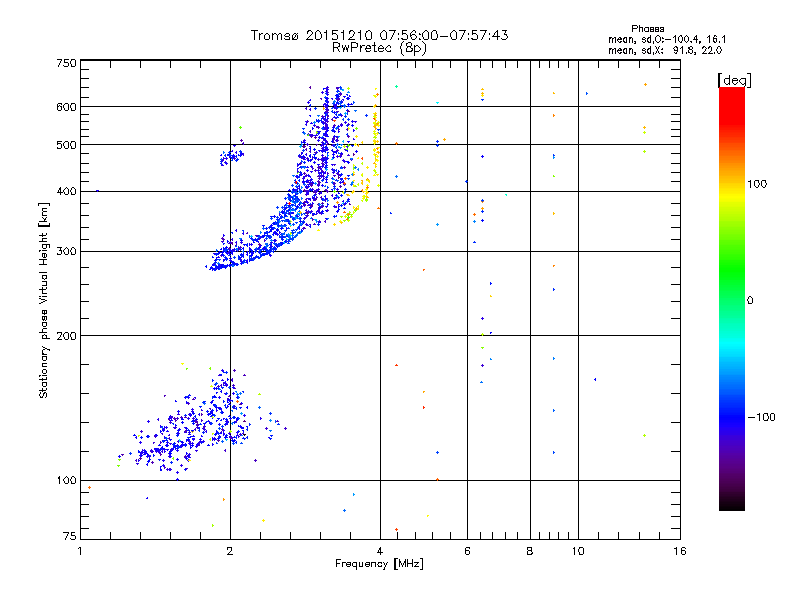Click the y-axis tick label '200'
Screen dimensions: 800x600
click(x=66, y=336)
